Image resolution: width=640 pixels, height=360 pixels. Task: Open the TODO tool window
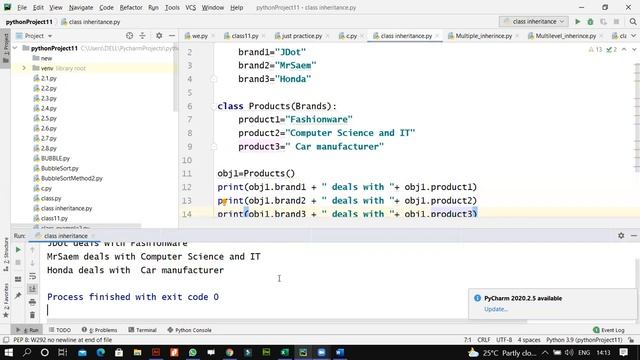60,330
